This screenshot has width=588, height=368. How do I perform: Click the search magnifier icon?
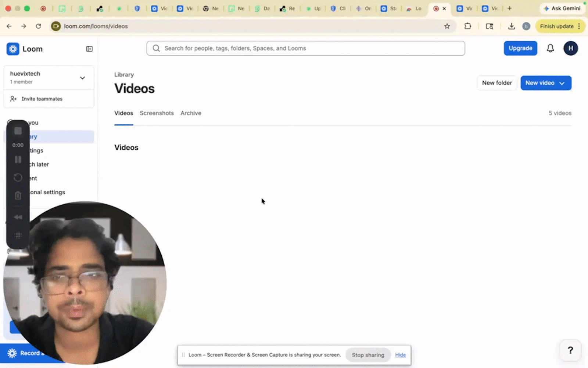coord(156,48)
